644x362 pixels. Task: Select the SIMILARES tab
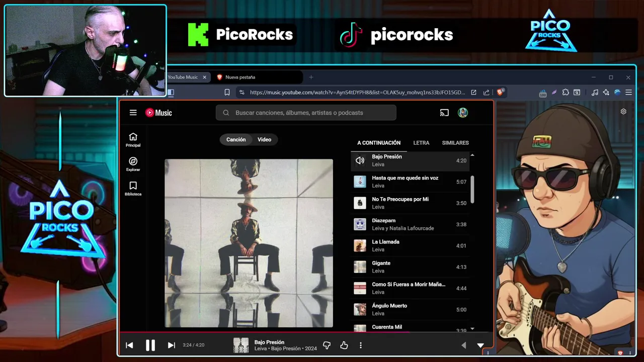455,143
